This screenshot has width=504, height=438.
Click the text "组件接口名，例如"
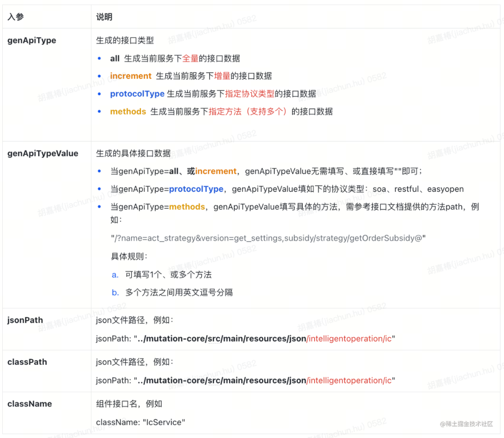[x=129, y=403]
